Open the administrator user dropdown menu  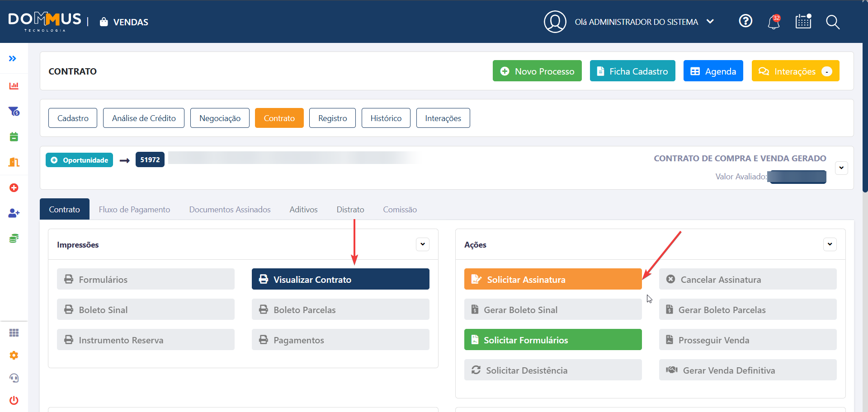(710, 22)
